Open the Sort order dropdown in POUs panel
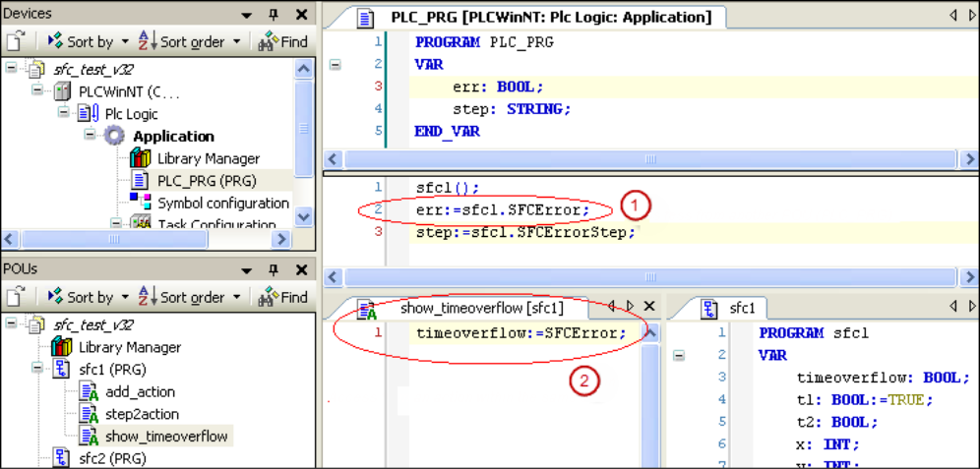The image size is (980, 469). click(191, 296)
